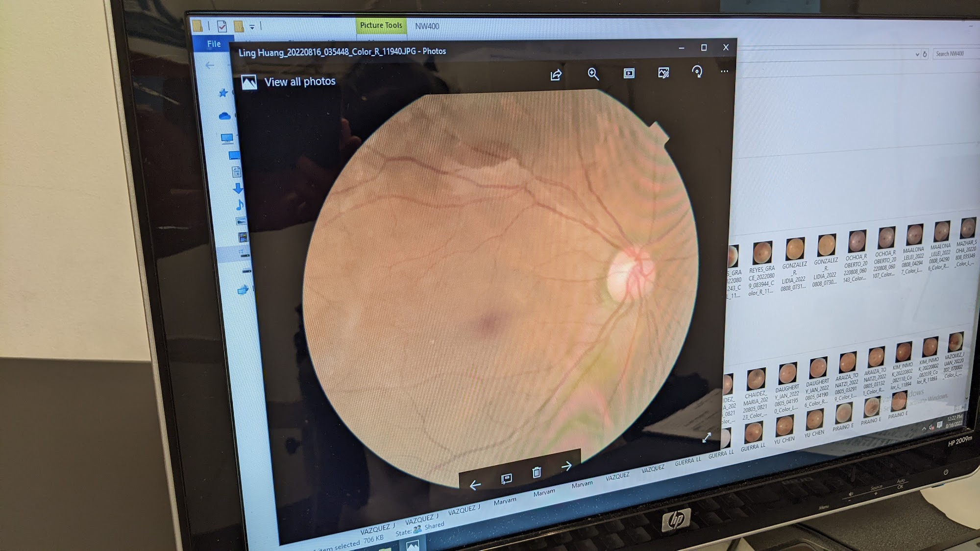Click the Explorer Back arrow

tap(210, 65)
